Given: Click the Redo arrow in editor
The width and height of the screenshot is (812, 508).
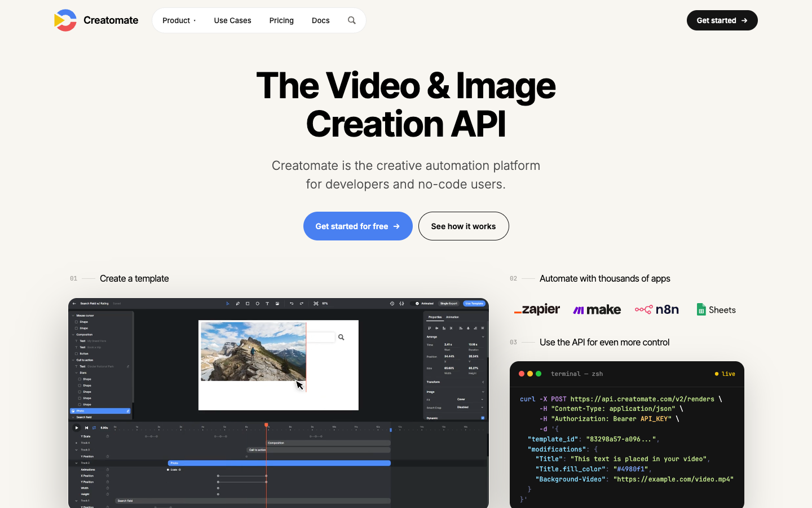Looking at the screenshot, I should click(302, 304).
